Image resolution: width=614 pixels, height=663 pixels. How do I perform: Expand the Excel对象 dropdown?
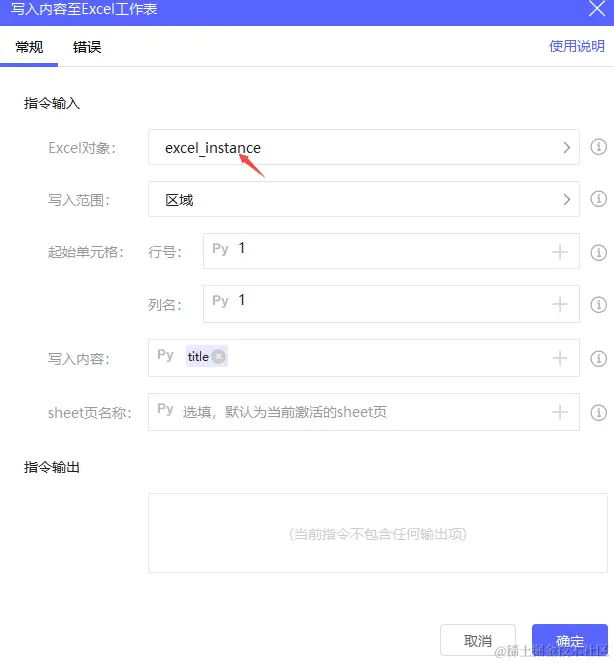tap(364, 147)
